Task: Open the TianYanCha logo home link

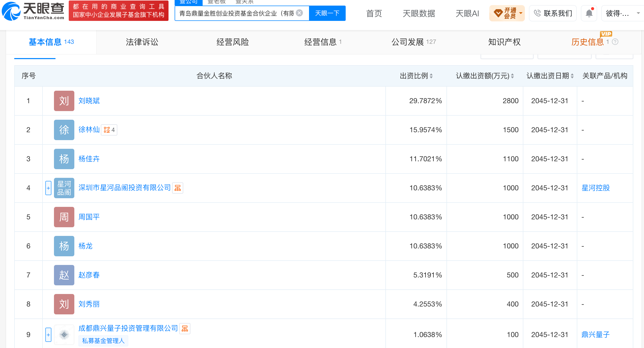Action: (x=33, y=11)
